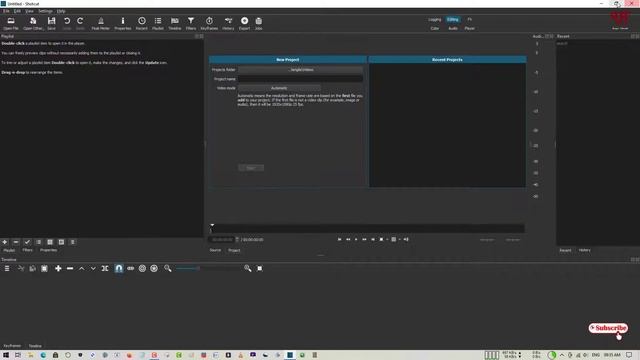Append clip with timeline plus icon
Viewport: 640px width, 360px height.
(58, 268)
